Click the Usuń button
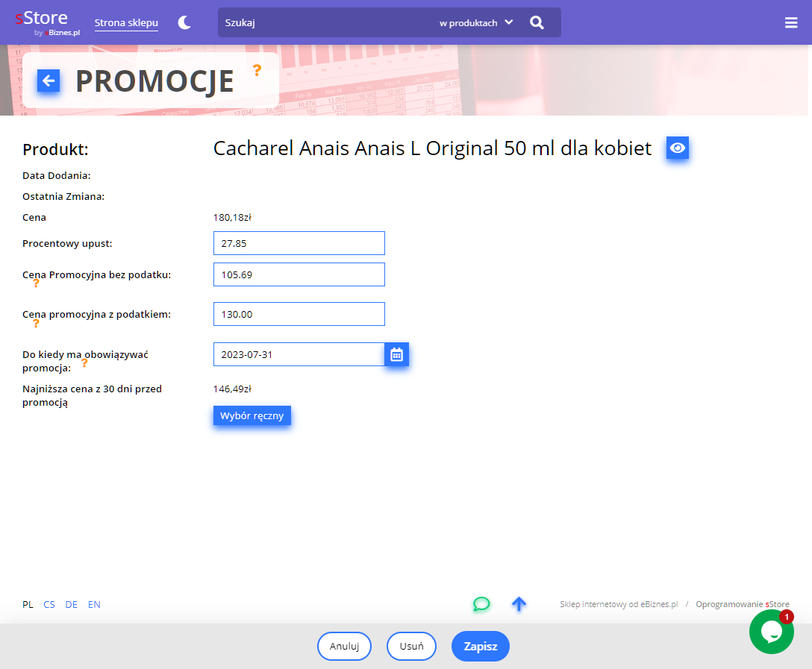 (412, 646)
